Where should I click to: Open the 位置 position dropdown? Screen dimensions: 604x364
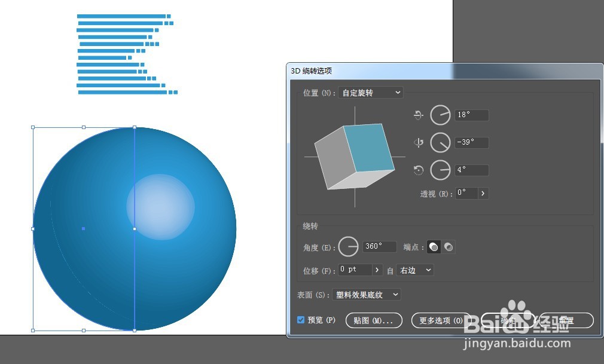click(x=371, y=93)
